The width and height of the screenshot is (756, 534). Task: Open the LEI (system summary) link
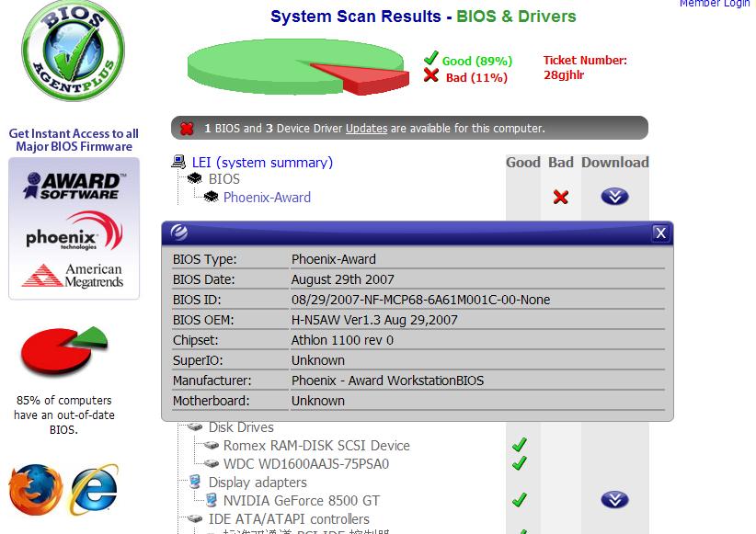click(262, 163)
